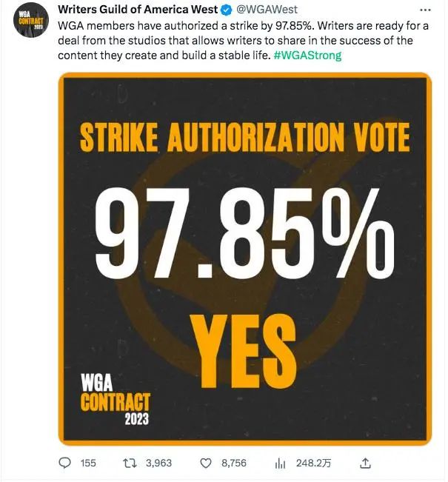Open view analytics bar chart icon

click(281, 463)
